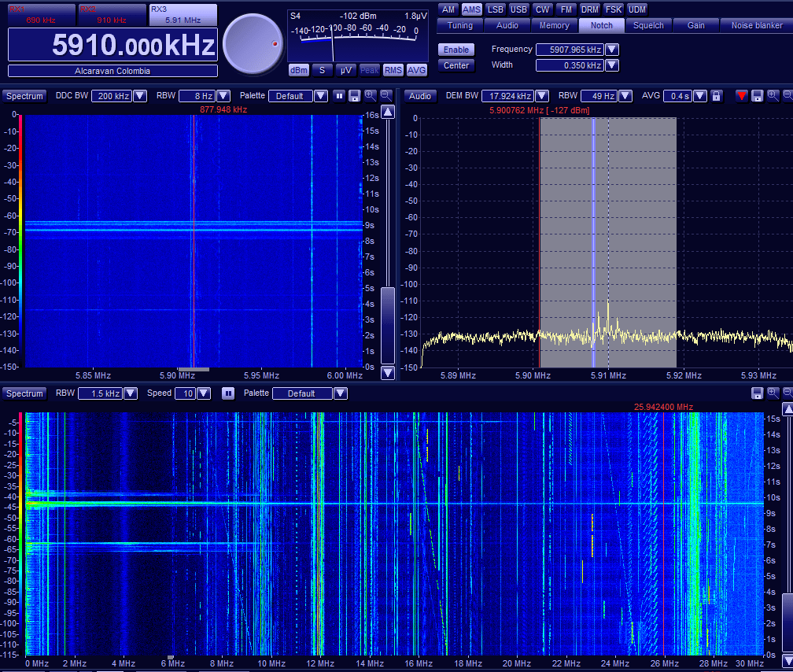Screen dimensions: 793x672
Task: Select the RX3 5.91 MHz receiver
Action: (x=183, y=15)
